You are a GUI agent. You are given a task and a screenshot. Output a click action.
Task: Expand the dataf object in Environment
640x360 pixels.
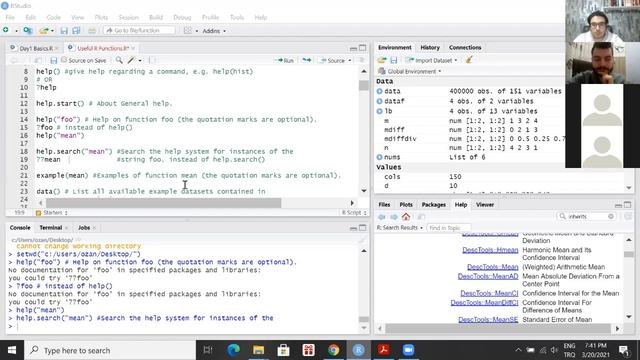click(380, 101)
